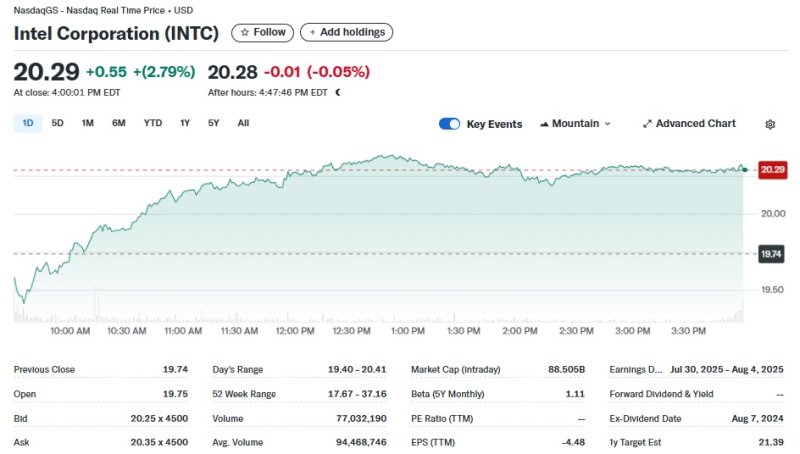Click the 10:00 AM axis label
The image size is (800, 454).
[x=70, y=331]
